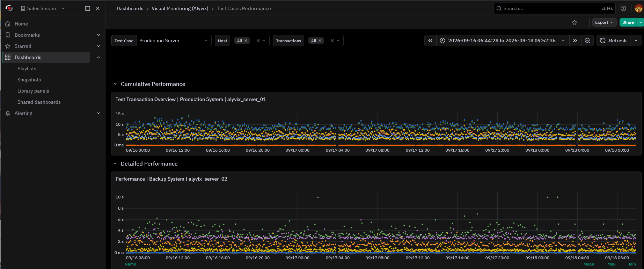Open Library panels page
The width and height of the screenshot is (644, 269).
pos(33,91)
